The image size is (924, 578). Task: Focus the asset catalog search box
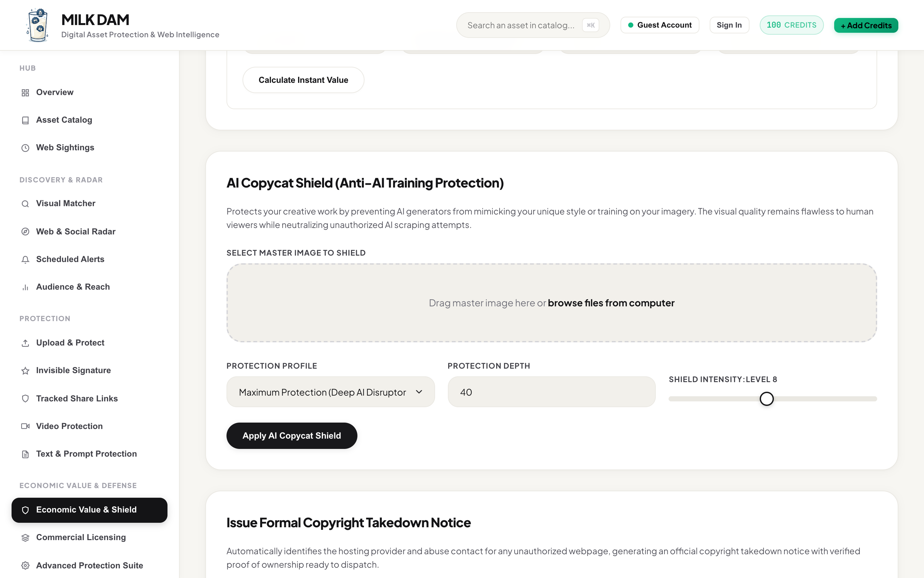533,25
